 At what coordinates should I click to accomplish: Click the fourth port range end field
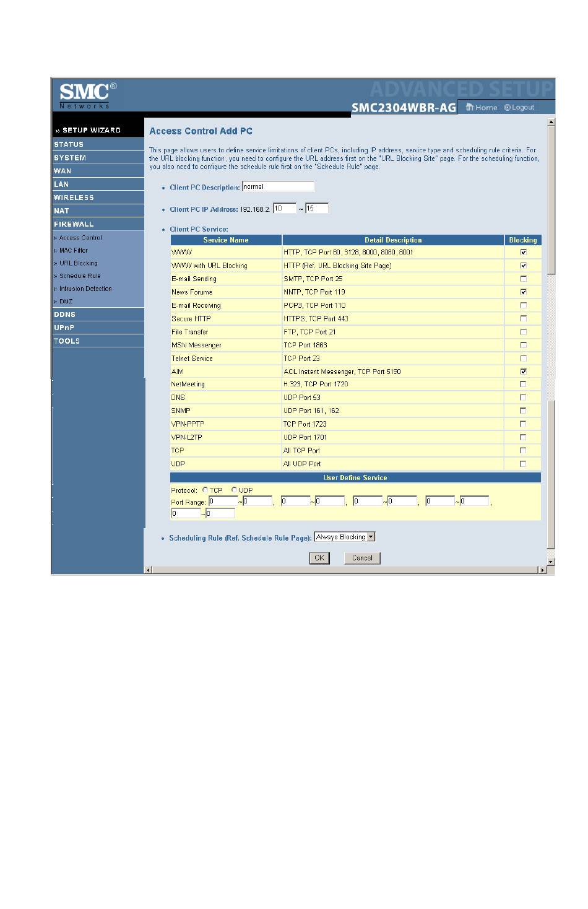tap(475, 502)
